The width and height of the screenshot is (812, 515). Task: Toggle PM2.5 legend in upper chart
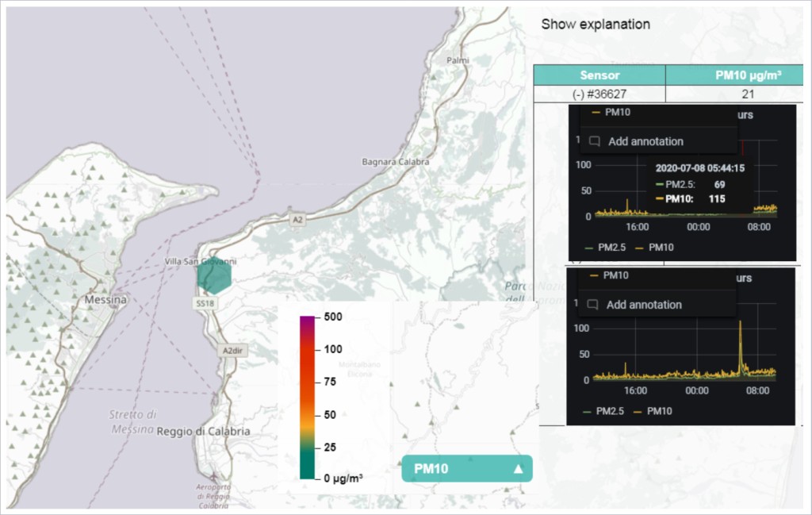tap(605, 248)
